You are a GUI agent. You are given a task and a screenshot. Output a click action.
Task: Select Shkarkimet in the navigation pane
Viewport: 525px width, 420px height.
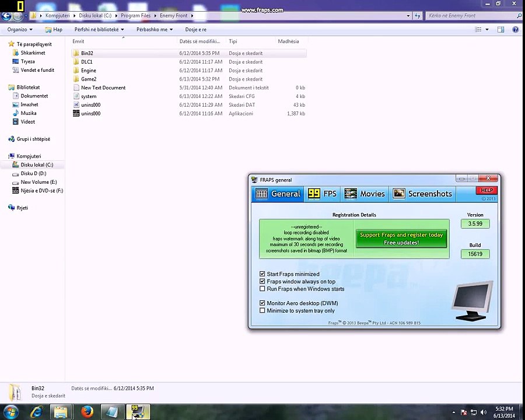[33, 52]
